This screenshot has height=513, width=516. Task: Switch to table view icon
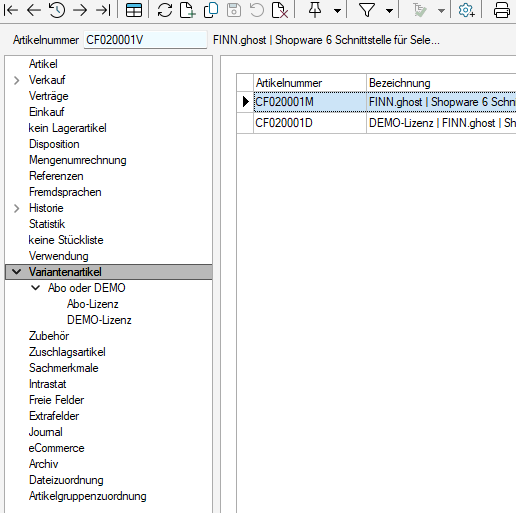tap(134, 10)
